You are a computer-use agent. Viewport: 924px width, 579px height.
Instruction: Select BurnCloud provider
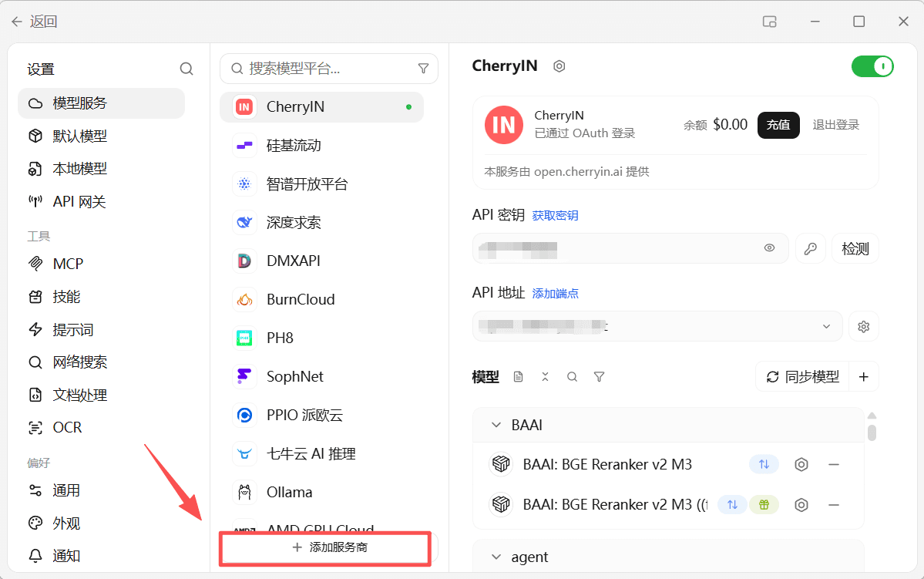(322, 300)
